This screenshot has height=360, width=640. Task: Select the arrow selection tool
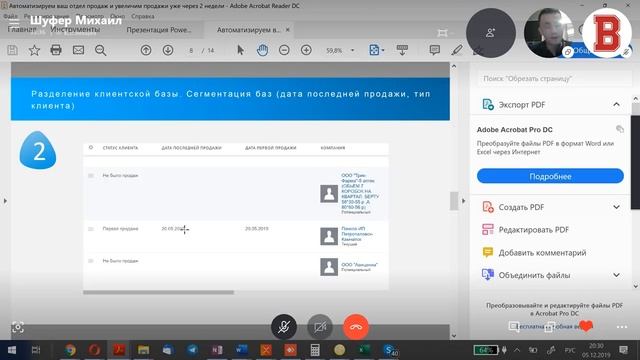tap(240, 50)
